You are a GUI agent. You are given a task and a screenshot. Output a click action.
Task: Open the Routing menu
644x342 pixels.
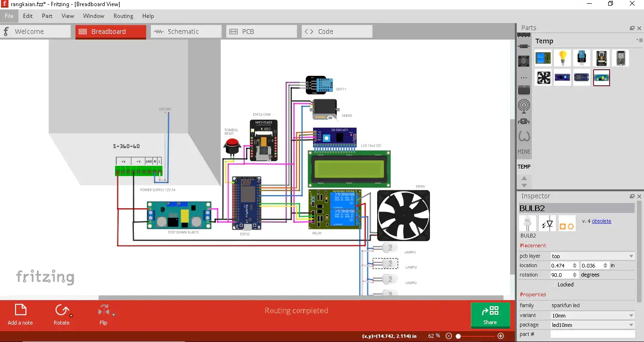[x=123, y=16]
